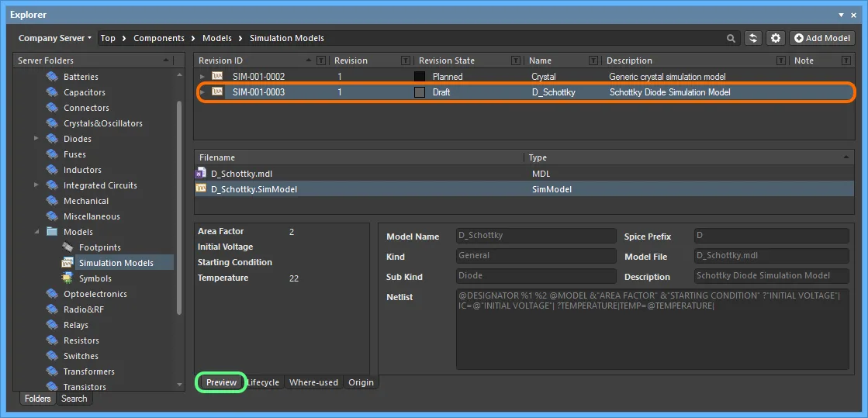Go to Models in the breadcrumb
This screenshot has width=868, height=418.
[x=217, y=38]
